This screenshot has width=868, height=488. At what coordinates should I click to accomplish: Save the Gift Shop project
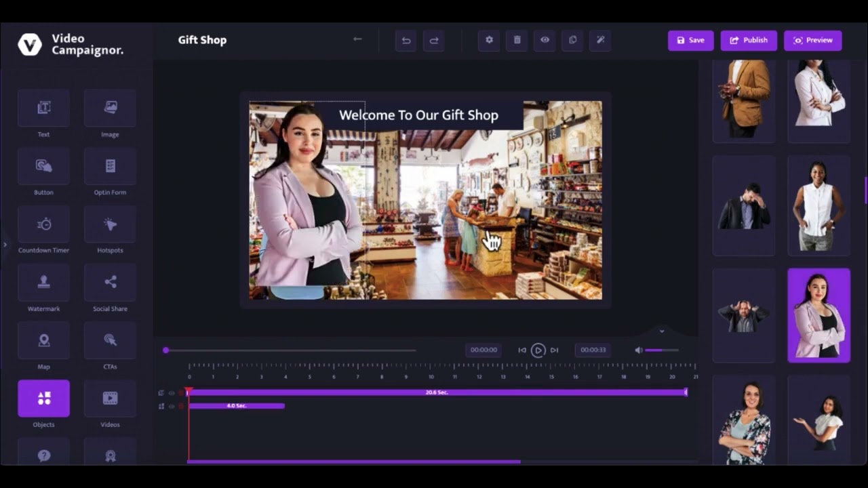coord(690,40)
